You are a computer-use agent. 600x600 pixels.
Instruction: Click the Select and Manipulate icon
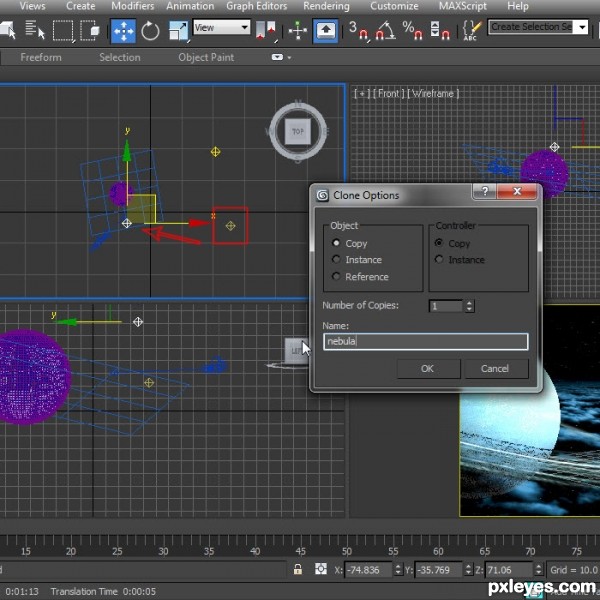click(298, 30)
